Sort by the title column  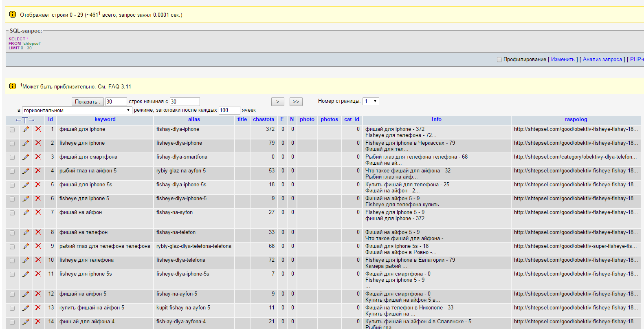tap(242, 119)
